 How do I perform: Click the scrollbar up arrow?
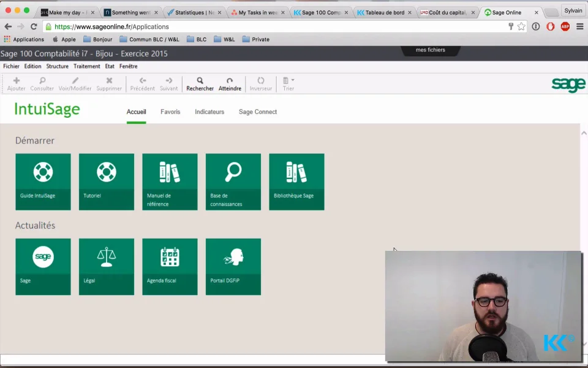pyautogui.click(x=584, y=133)
